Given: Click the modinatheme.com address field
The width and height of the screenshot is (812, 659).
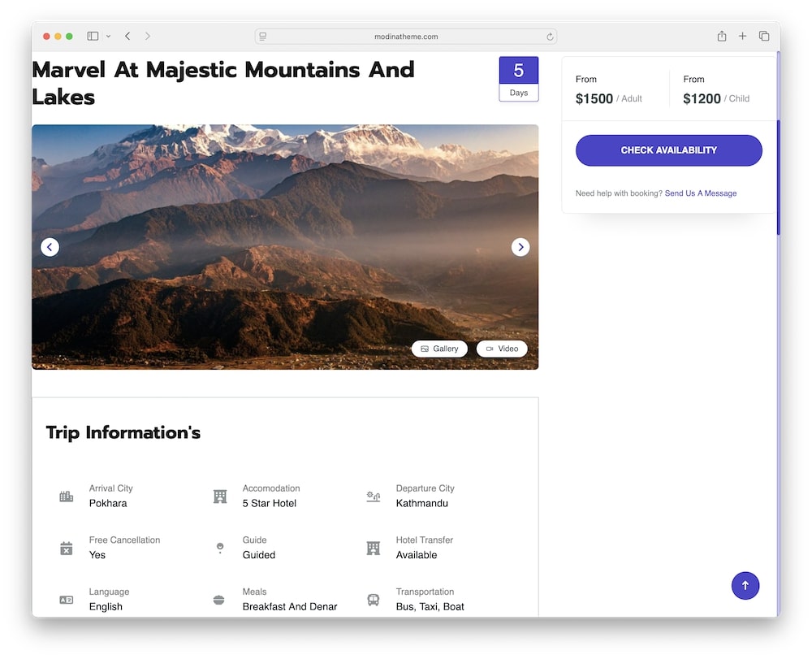Looking at the screenshot, I should [x=406, y=37].
